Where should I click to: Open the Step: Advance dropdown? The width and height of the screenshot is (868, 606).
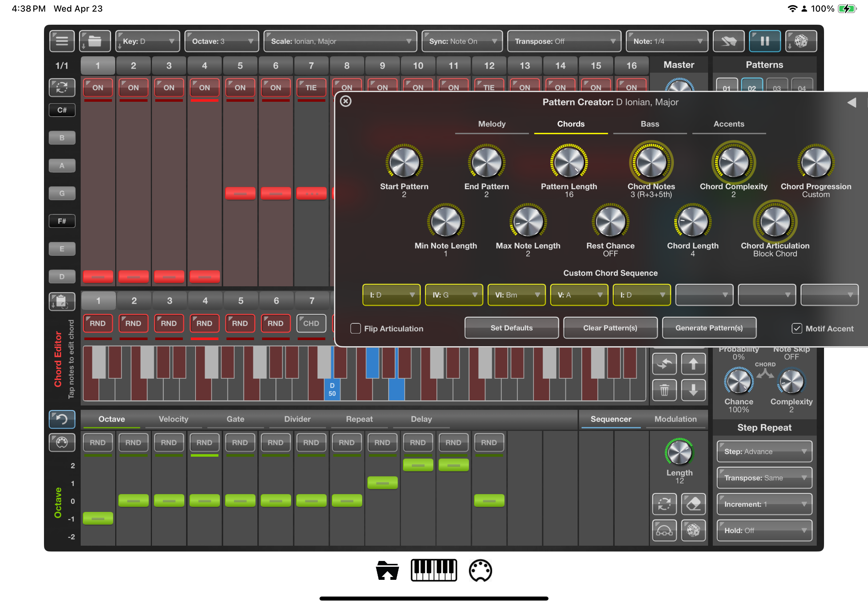764,452
